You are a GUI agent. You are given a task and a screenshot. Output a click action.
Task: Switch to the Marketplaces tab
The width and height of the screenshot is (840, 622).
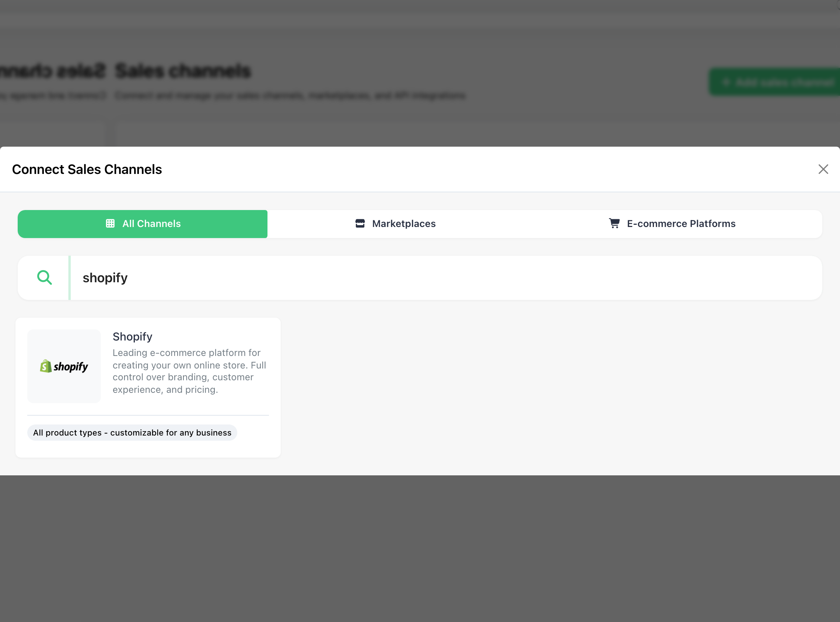pos(396,224)
